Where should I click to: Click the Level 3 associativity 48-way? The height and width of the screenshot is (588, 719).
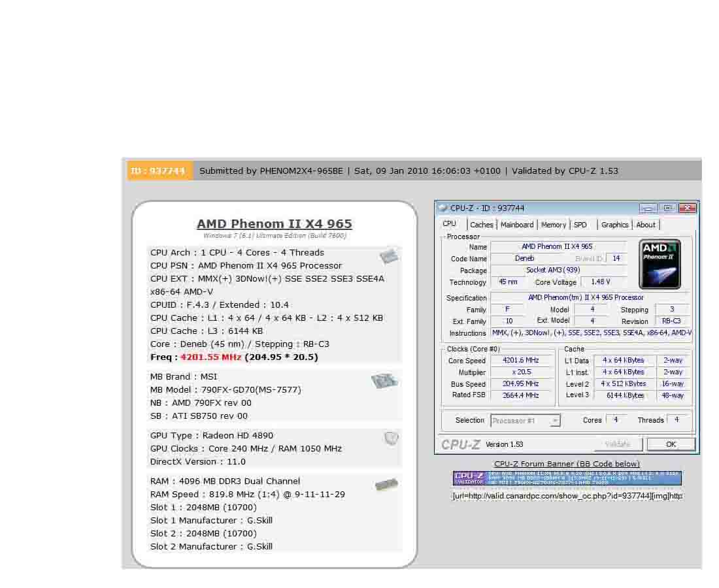[x=673, y=395]
